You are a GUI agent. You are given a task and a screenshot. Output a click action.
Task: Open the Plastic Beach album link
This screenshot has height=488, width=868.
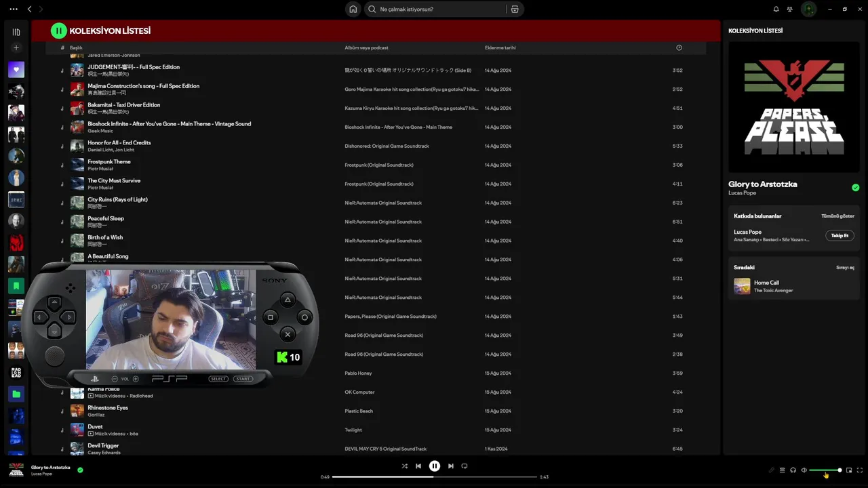359,411
